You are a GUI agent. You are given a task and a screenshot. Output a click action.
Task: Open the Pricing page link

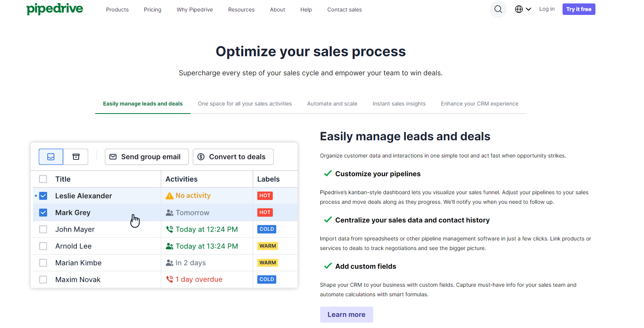153,10
